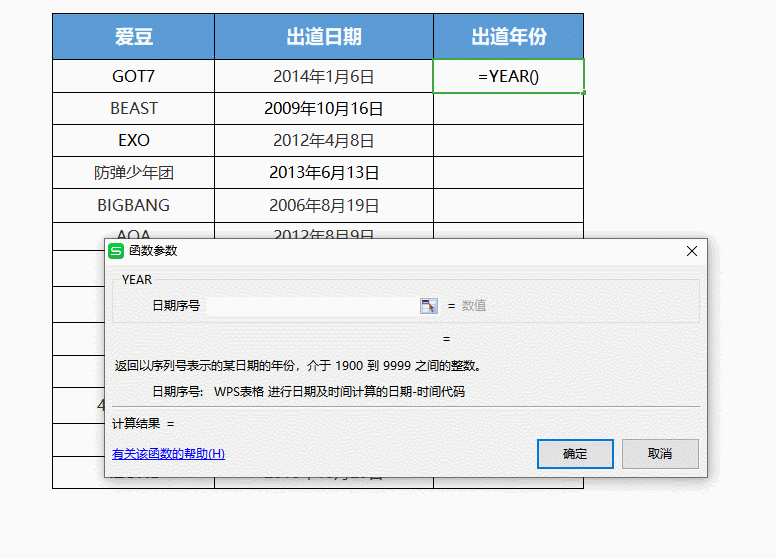Click the range selector icon in date field

click(429, 306)
